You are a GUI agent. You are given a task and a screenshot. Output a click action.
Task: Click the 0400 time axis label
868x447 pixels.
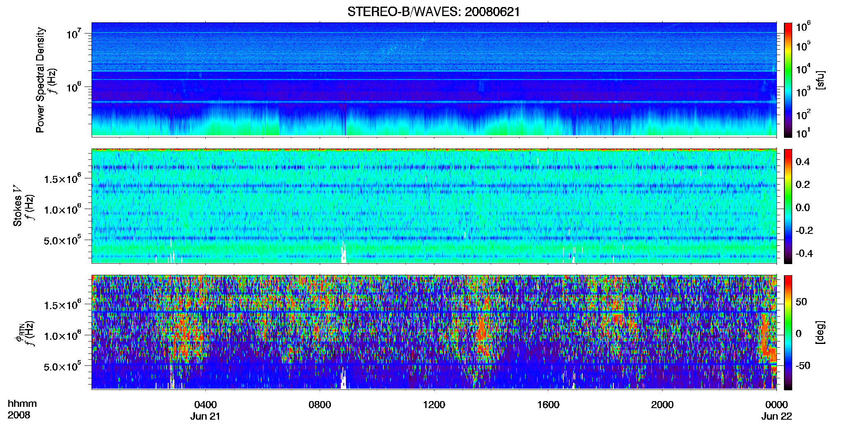(205, 405)
